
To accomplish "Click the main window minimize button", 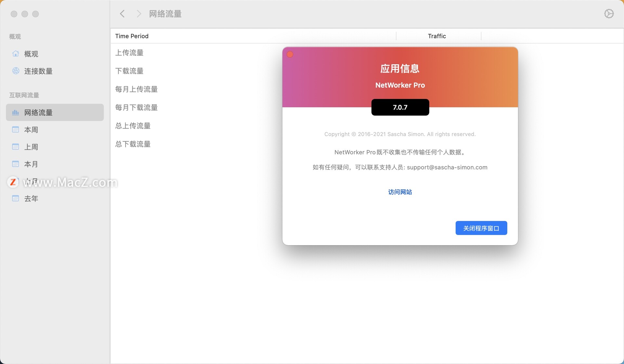I will (x=25, y=14).
